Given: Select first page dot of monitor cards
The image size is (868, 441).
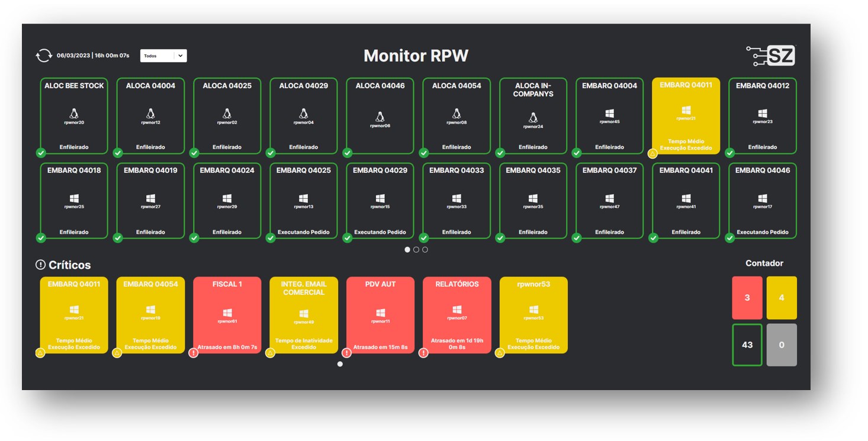Looking at the screenshot, I should [x=407, y=250].
